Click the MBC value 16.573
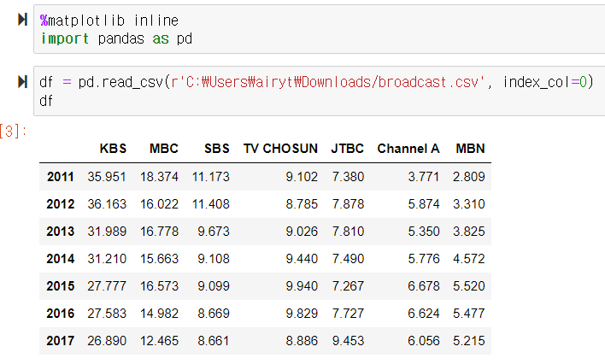605x364 pixels. pos(159,286)
